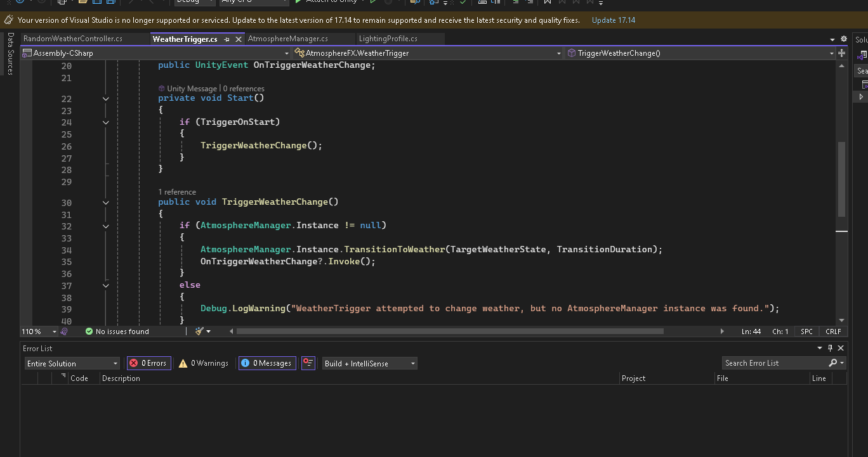Click the Update 17.14 link
868x457 pixels.
tap(613, 20)
